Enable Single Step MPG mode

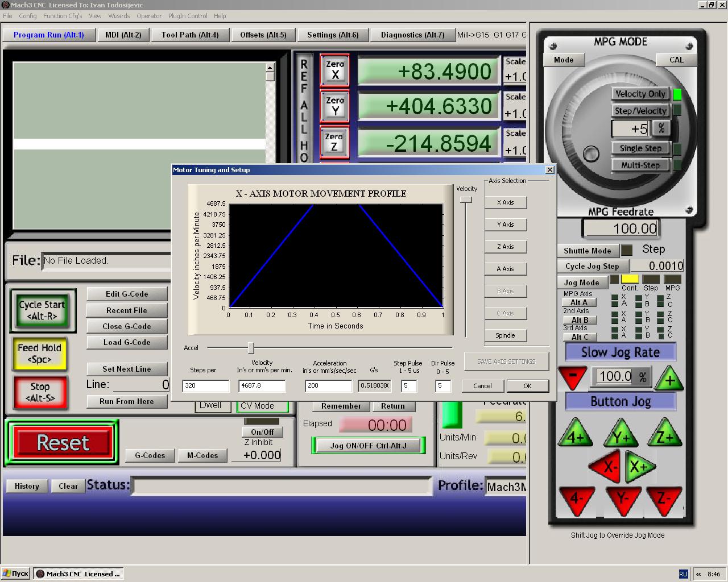point(640,148)
